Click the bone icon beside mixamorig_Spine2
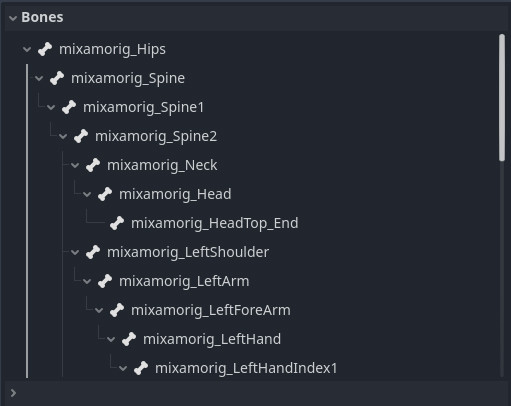This screenshot has width=511, height=406. tap(81, 136)
